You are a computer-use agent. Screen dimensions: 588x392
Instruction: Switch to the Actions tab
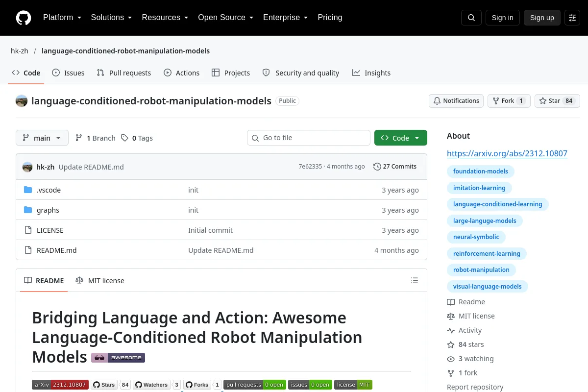tap(182, 73)
